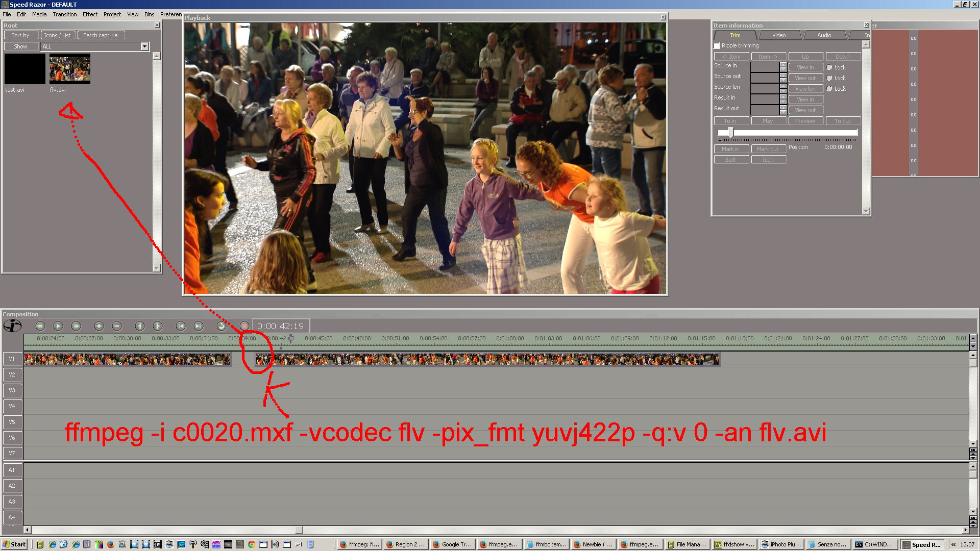
Task: Click the red record button
Action: (x=244, y=326)
